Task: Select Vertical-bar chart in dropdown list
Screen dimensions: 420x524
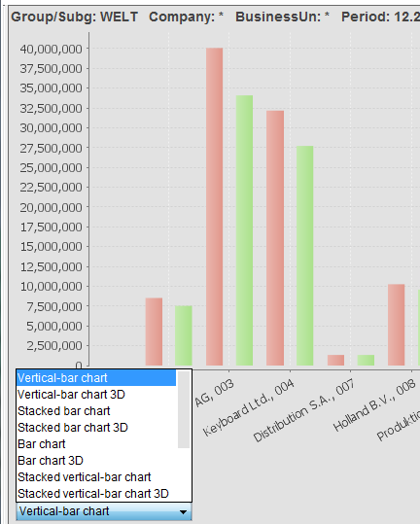Action: 96,378
